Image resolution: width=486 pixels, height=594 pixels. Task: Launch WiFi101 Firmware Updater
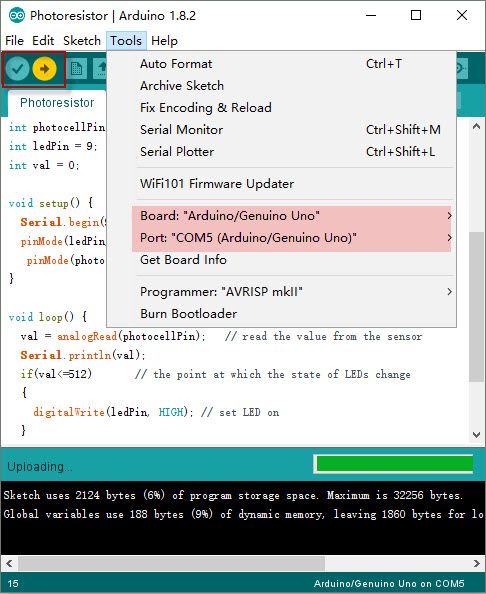pos(282,184)
